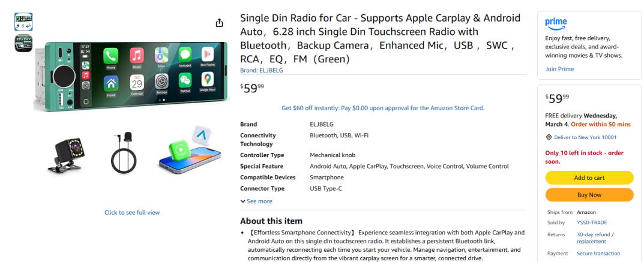Open 30-day refund / replacement details
The width and height of the screenshot is (644, 262).
(x=595, y=238)
